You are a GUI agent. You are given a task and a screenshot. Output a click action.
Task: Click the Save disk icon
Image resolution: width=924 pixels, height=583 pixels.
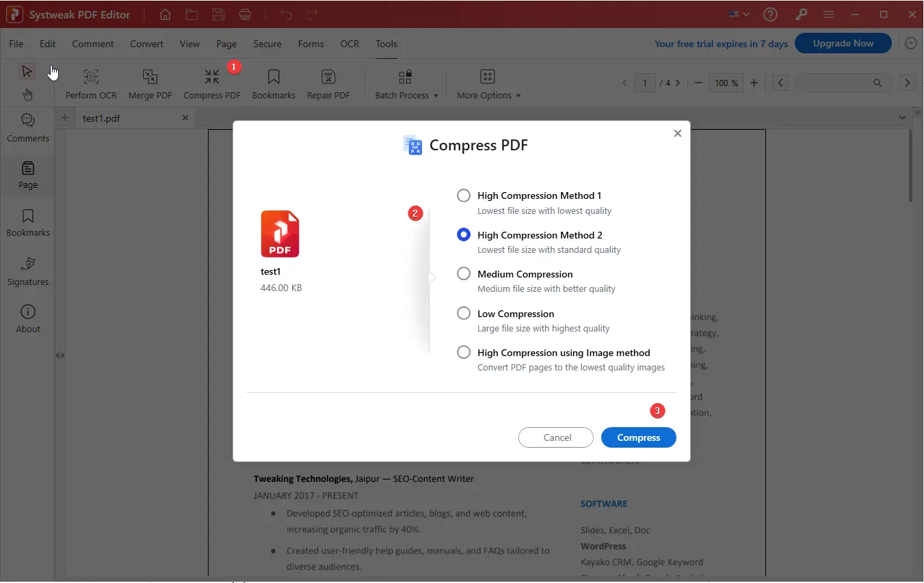pyautogui.click(x=218, y=14)
